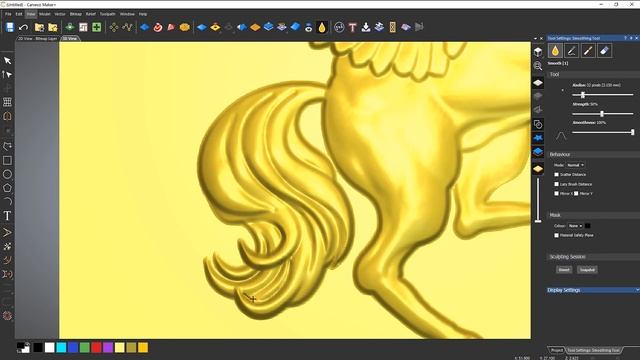Select the Tool Settings Smoothing Tool bottom tab
The height and width of the screenshot is (360, 640).
(593, 350)
